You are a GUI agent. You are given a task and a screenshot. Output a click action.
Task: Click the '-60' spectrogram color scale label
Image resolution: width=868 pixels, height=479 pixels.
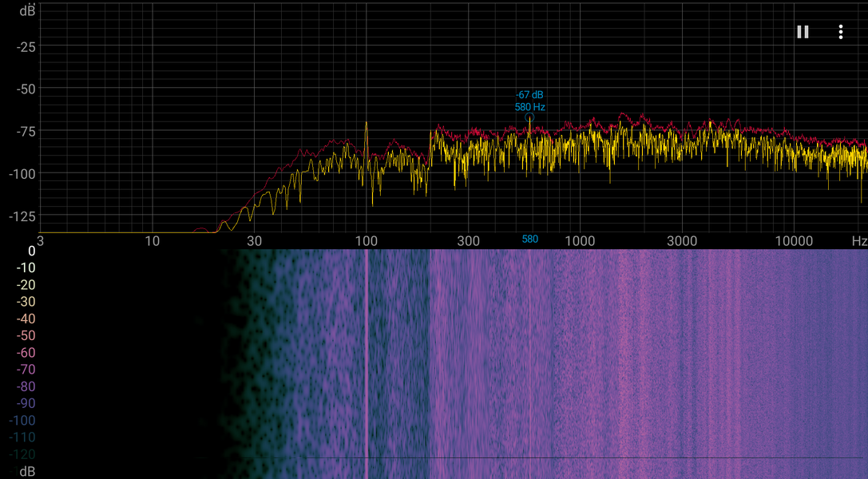point(25,353)
